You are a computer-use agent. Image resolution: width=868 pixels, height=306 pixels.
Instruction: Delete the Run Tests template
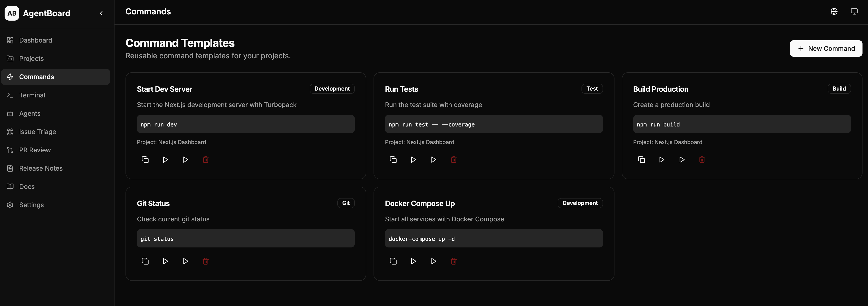coord(453,160)
